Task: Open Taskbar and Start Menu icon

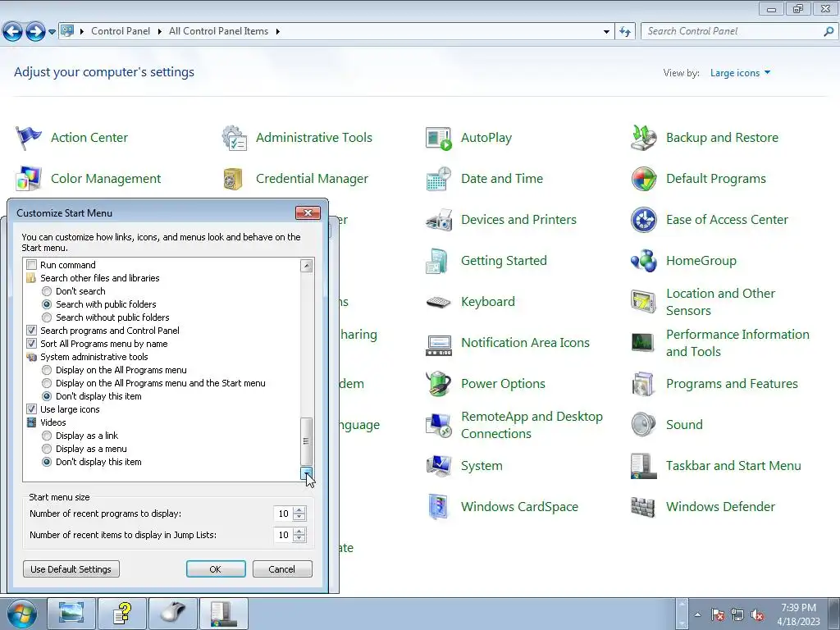Action: [x=643, y=466]
